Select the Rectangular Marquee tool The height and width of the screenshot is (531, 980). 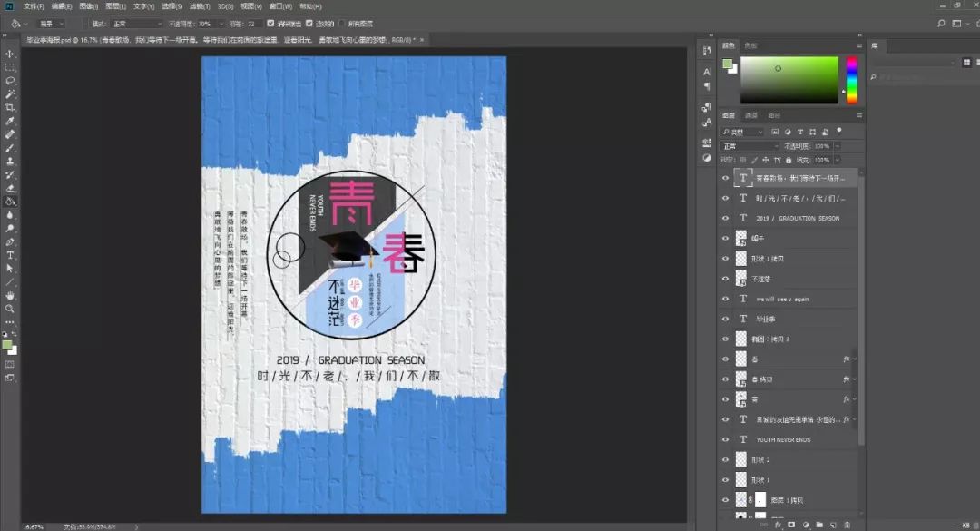(x=9, y=67)
